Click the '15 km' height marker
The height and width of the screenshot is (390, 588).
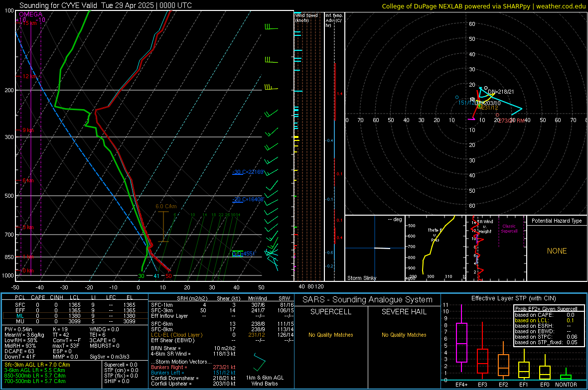29,23
